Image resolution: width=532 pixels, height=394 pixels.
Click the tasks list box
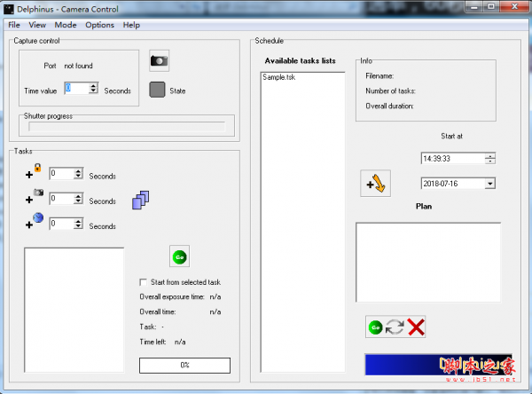[74, 310]
